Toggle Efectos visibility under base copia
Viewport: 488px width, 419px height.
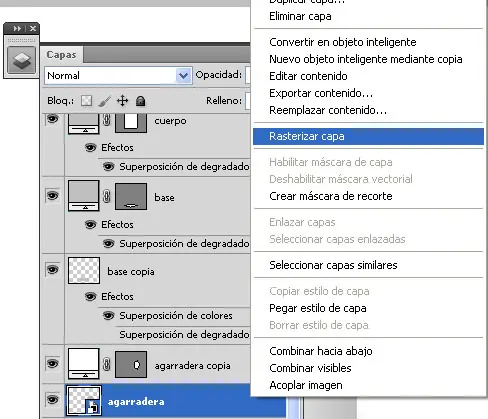point(90,296)
